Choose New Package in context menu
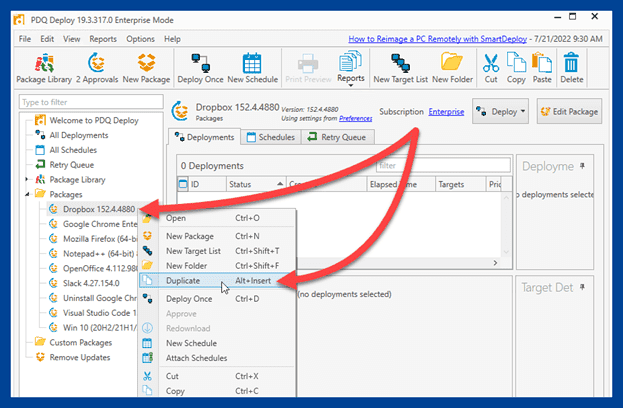The height and width of the screenshot is (408, 623). tap(217, 236)
